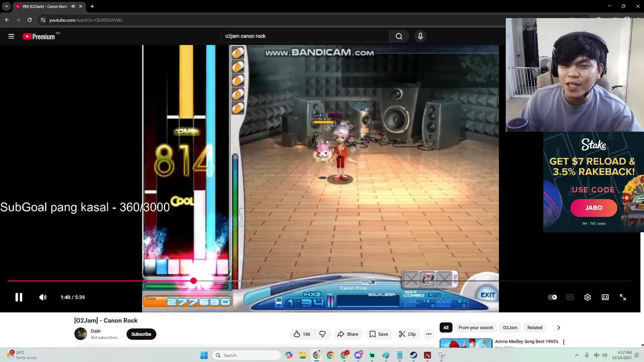Click the Windows taskbar Search box
Image resolution: width=644 pixels, height=362 pixels.
(x=247, y=355)
